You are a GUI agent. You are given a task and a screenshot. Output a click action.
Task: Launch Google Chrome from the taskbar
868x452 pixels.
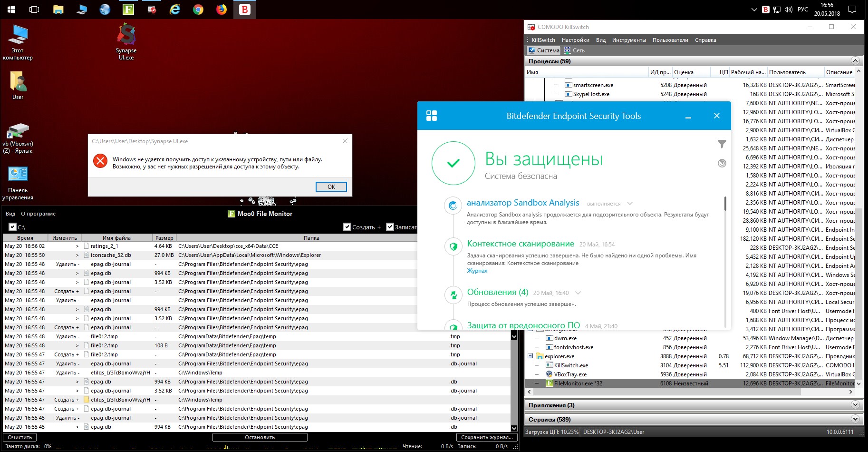click(x=198, y=10)
